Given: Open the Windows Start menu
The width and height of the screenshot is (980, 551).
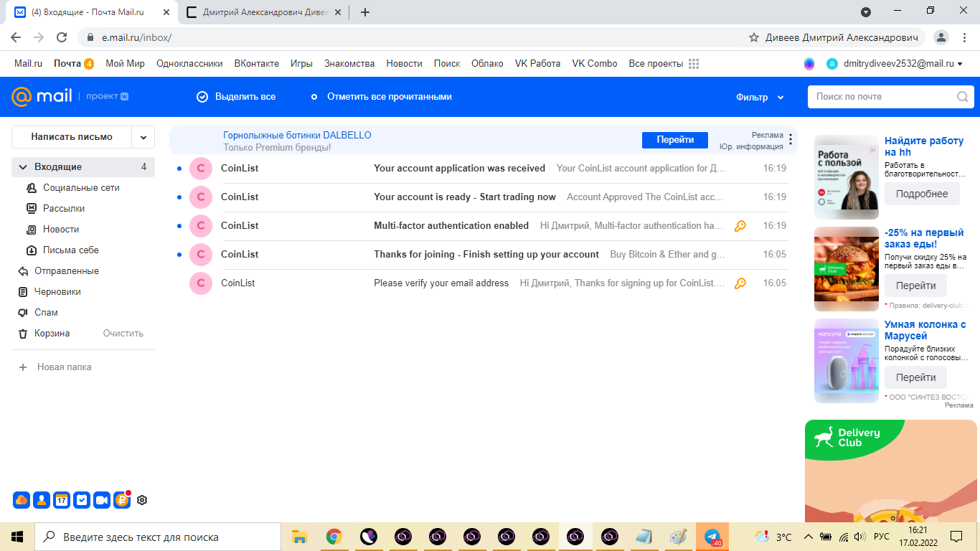Looking at the screenshot, I should [x=17, y=537].
